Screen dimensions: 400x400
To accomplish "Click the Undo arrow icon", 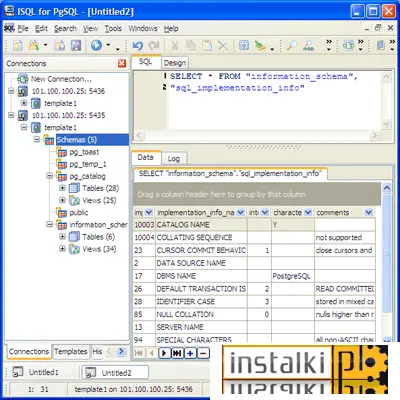I will click(137, 45).
